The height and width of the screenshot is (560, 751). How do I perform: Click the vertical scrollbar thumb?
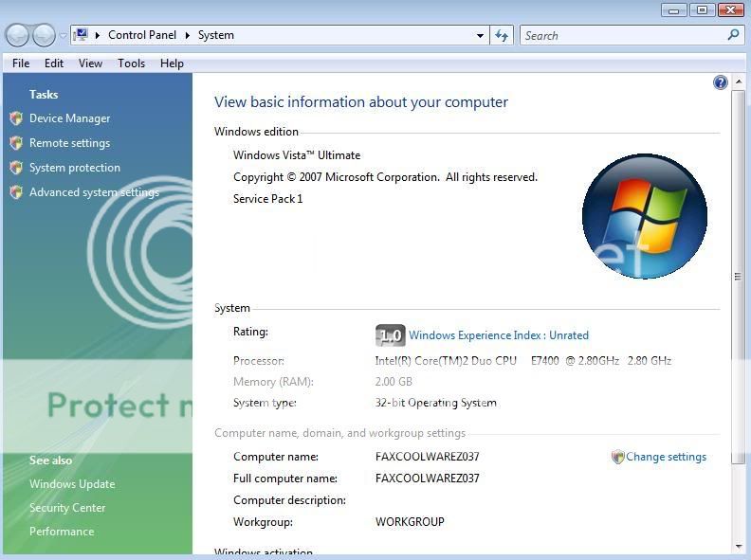point(739,277)
